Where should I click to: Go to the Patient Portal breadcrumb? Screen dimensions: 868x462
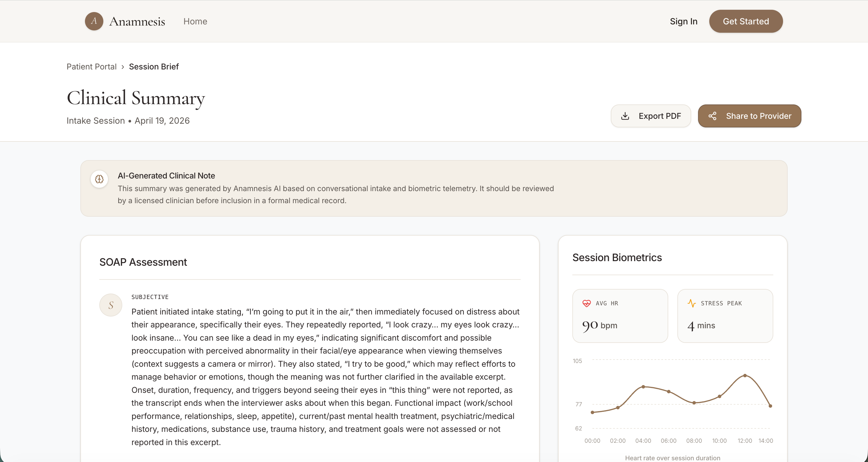point(91,67)
